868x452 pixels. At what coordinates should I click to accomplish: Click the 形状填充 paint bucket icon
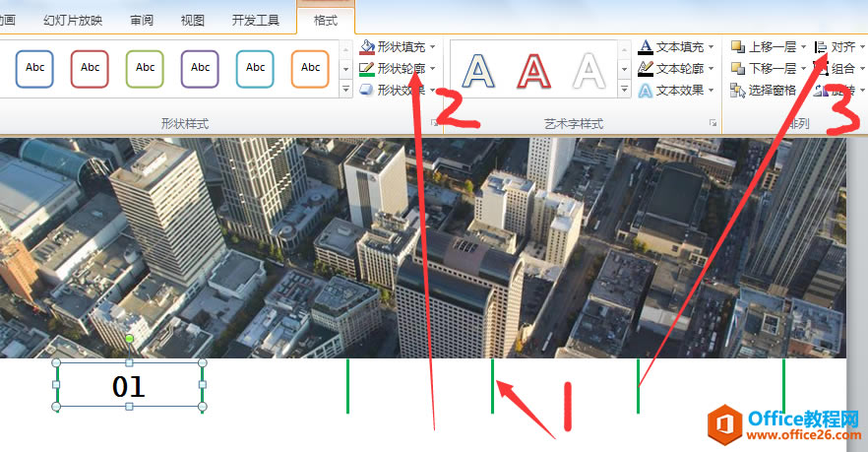[x=366, y=47]
